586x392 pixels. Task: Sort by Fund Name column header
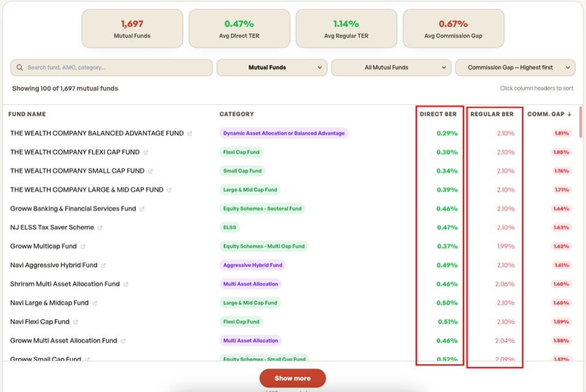coord(27,114)
